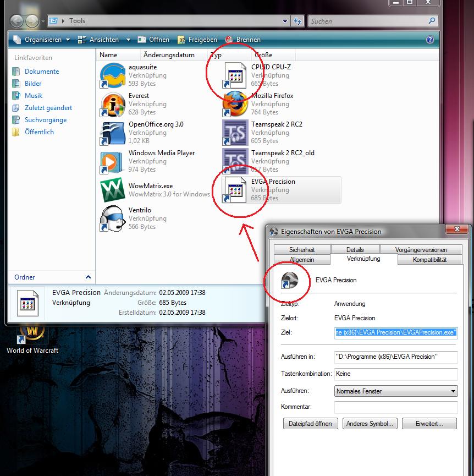The height and width of the screenshot is (476, 474).
Task: Select the OpenOffice.org 3.0 icon
Action: pyautogui.click(x=113, y=133)
